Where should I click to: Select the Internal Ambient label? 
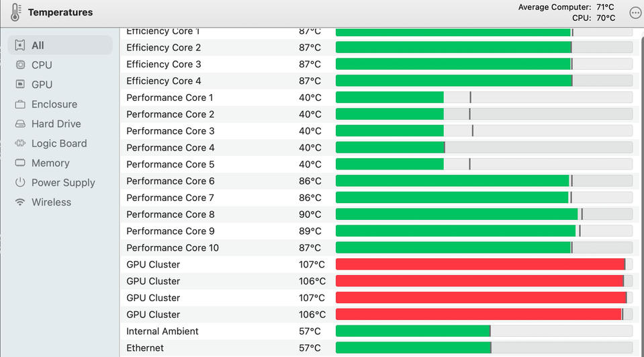coord(163,331)
